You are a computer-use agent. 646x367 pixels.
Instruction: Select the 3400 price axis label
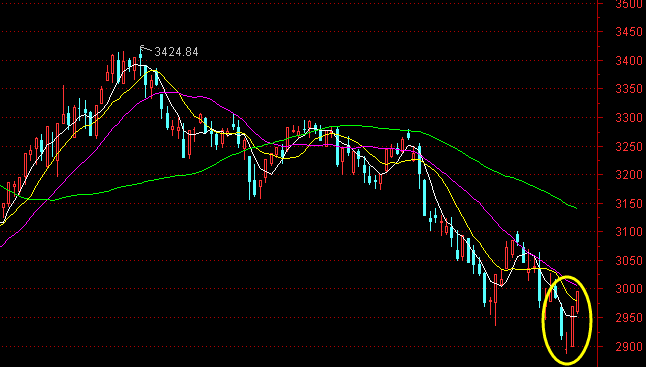coord(629,61)
